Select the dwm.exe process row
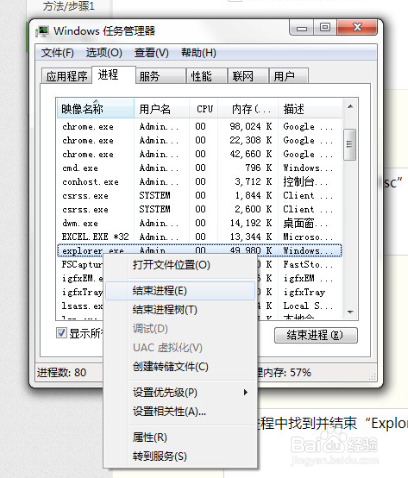 (199, 223)
